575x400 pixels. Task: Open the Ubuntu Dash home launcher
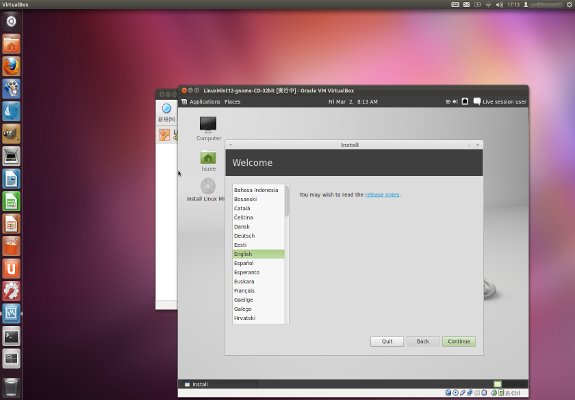click(11, 21)
